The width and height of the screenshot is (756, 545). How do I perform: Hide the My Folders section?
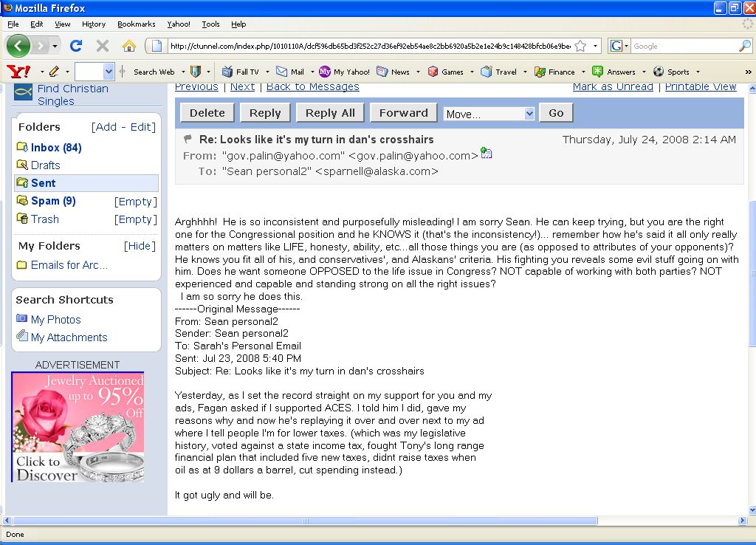pyautogui.click(x=139, y=246)
